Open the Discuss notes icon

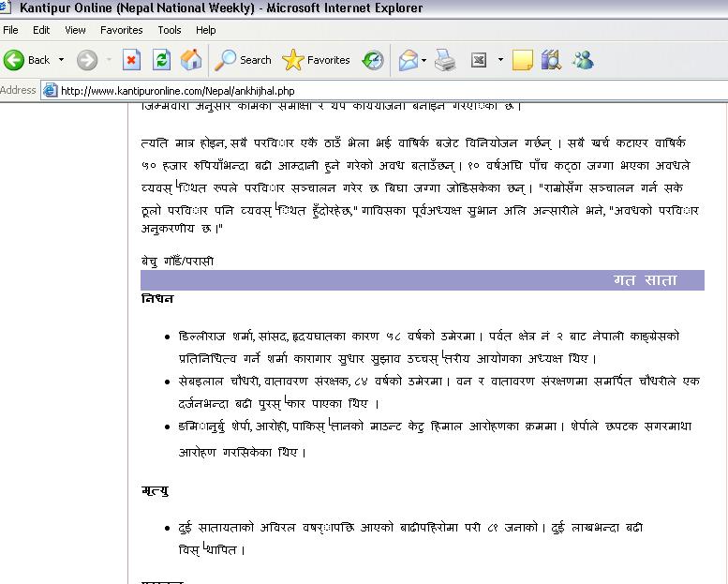click(x=522, y=60)
